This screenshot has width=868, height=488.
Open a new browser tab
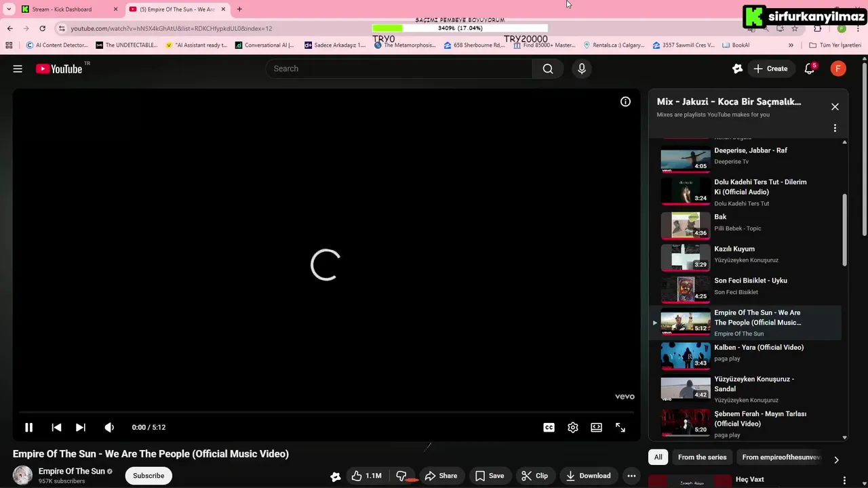239,9
